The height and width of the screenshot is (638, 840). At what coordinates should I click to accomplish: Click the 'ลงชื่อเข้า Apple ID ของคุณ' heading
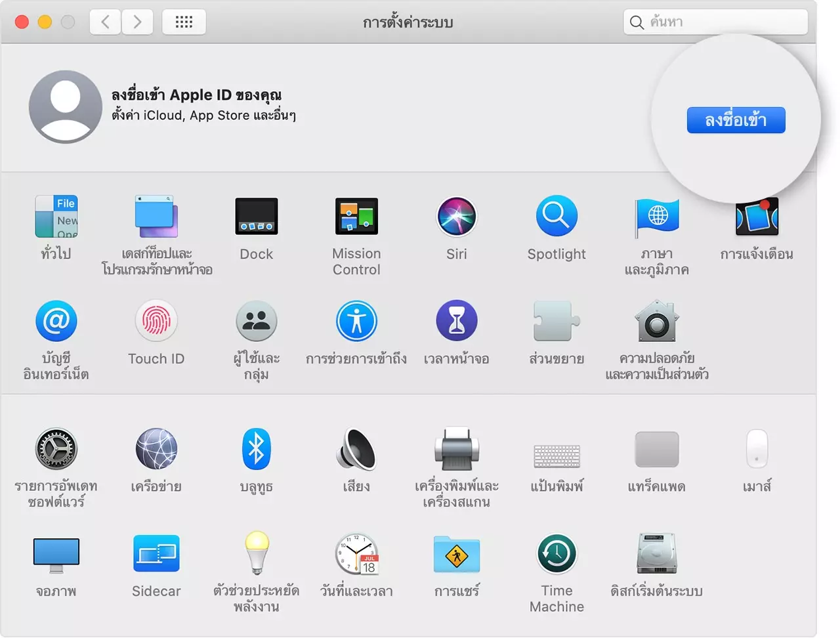tap(196, 95)
